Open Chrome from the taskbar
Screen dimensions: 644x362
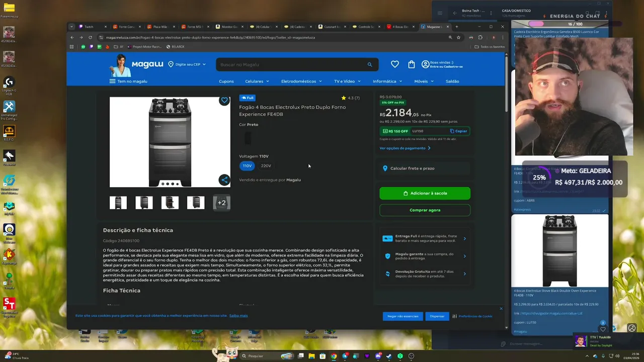(x=333, y=356)
